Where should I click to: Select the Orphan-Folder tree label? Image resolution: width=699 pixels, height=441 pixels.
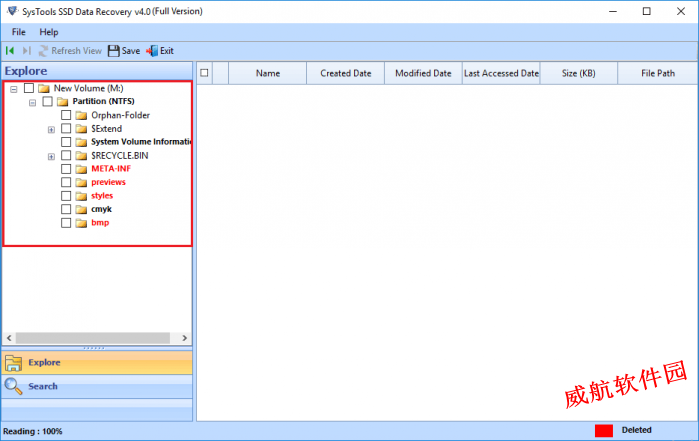[120, 115]
